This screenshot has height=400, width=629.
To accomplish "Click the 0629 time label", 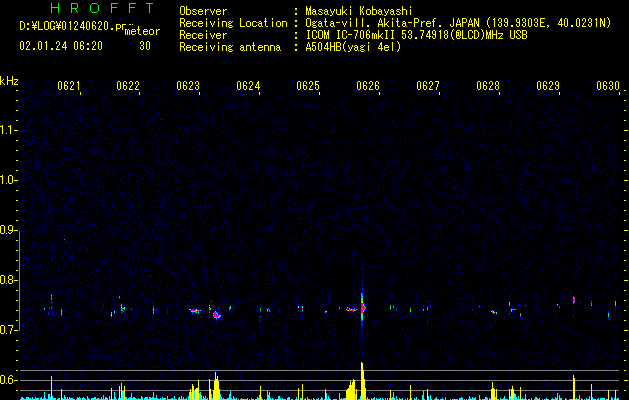I will (x=548, y=86).
